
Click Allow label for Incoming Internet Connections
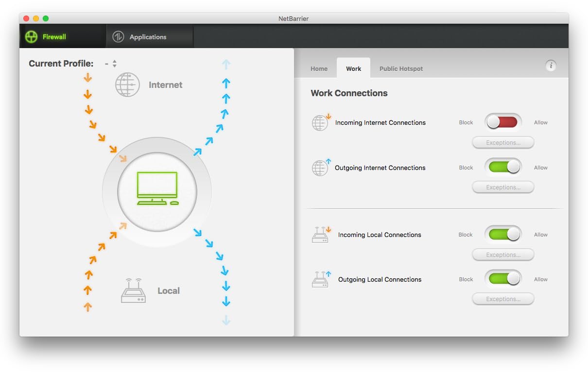pyautogui.click(x=541, y=122)
